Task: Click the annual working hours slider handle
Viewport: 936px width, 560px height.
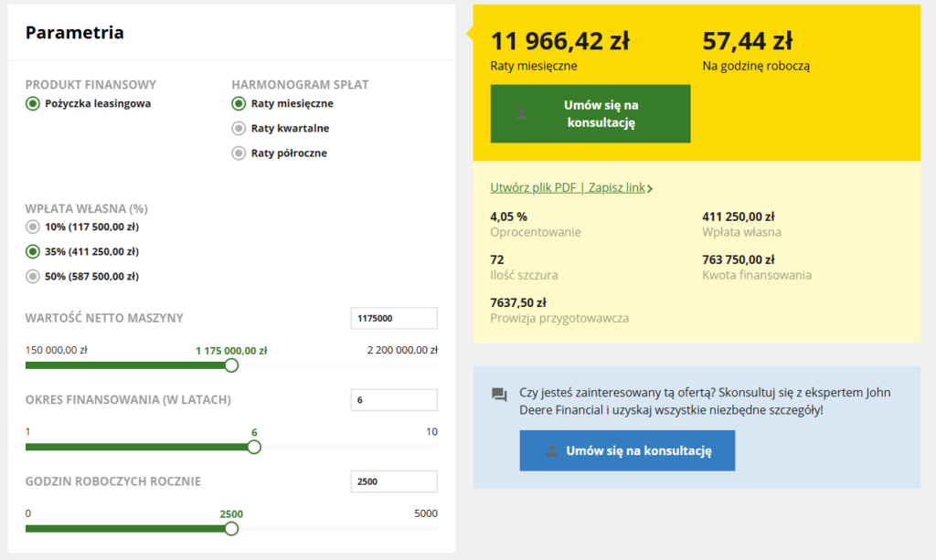Action: coord(231,528)
